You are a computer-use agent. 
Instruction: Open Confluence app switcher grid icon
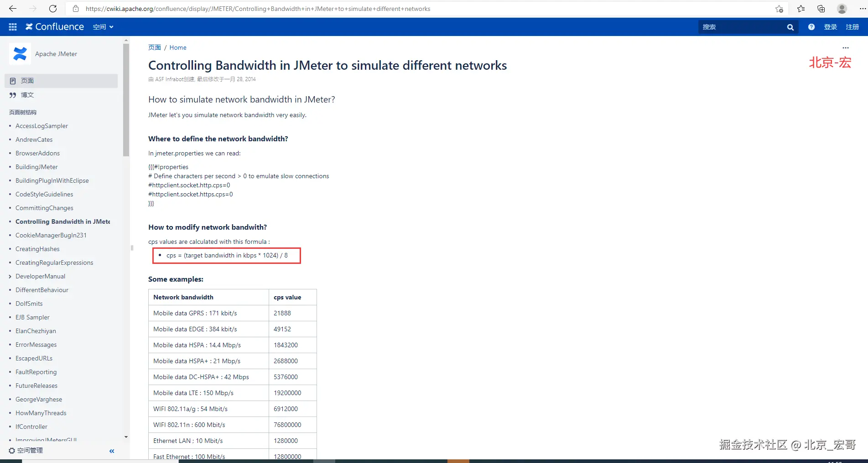click(x=13, y=27)
